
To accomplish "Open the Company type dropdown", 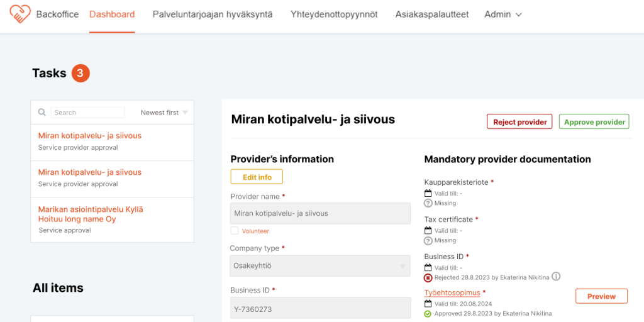I will pyautogui.click(x=320, y=266).
